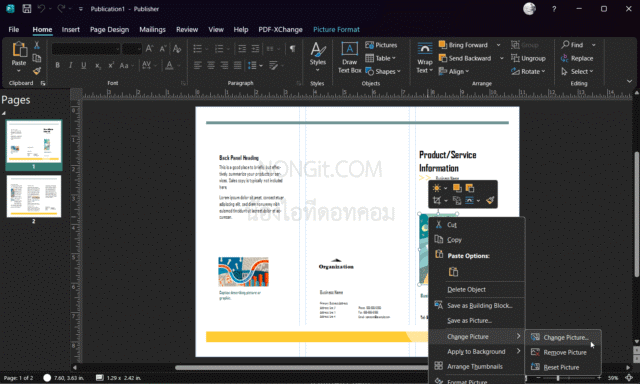Open the Change Case Aa dropdown

coord(127,65)
